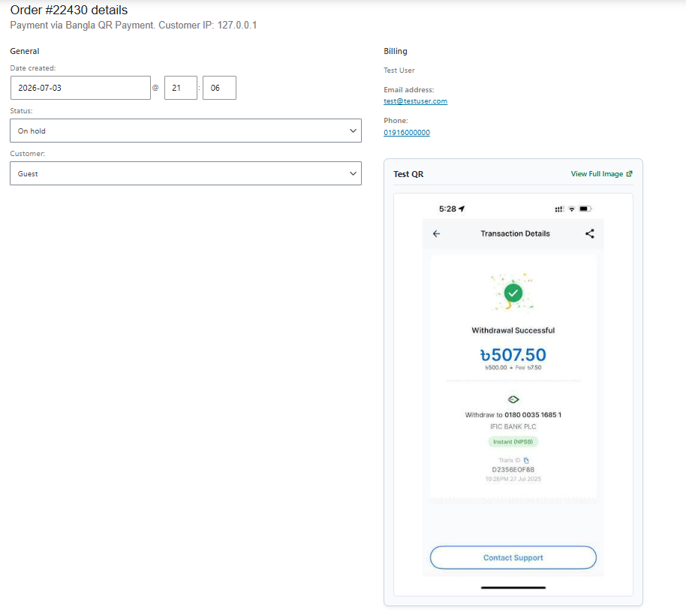Image resolution: width=686 pixels, height=616 pixels.
Task: Click the IFIC BANK PLC text
Action: coord(513,427)
